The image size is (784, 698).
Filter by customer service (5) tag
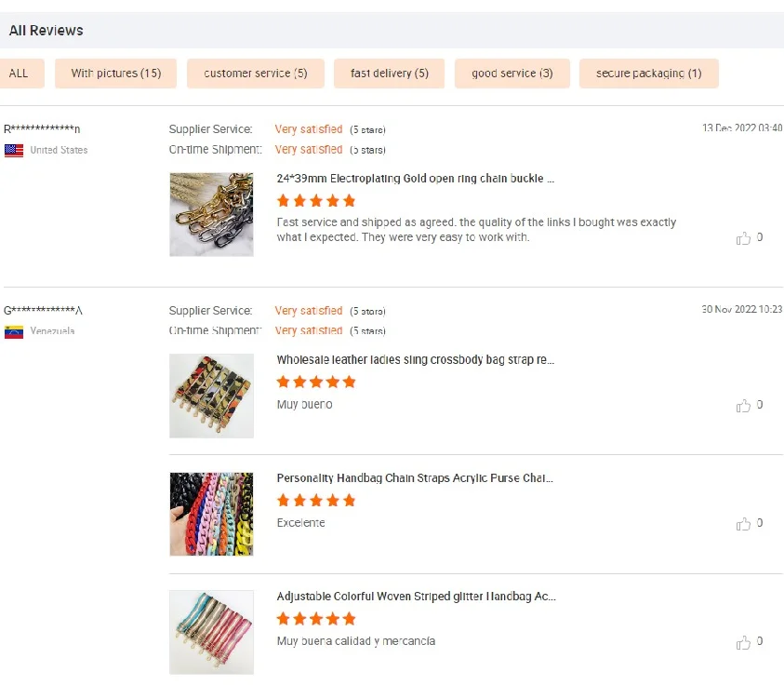click(x=256, y=74)
